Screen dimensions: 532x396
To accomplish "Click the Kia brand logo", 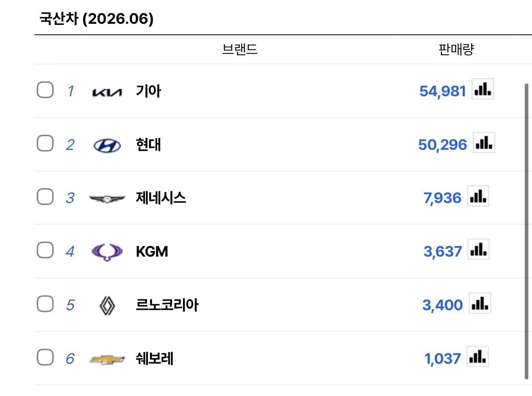I will 107,93.
